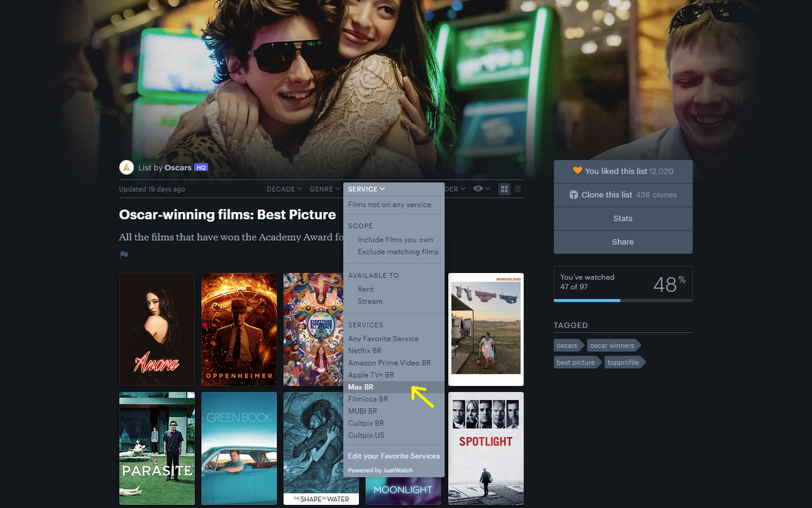This screenshot has height=508, width=812.
Task: Open The Shape of Water poster
Action: click(313, 448)
